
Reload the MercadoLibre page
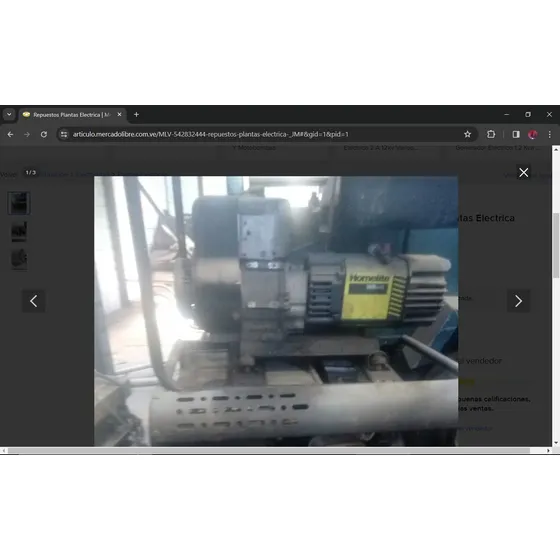[x=44, y=134]
